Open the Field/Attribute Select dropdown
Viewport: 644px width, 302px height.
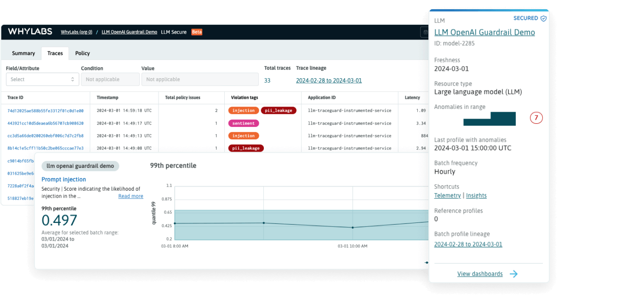tap(42, 79)
